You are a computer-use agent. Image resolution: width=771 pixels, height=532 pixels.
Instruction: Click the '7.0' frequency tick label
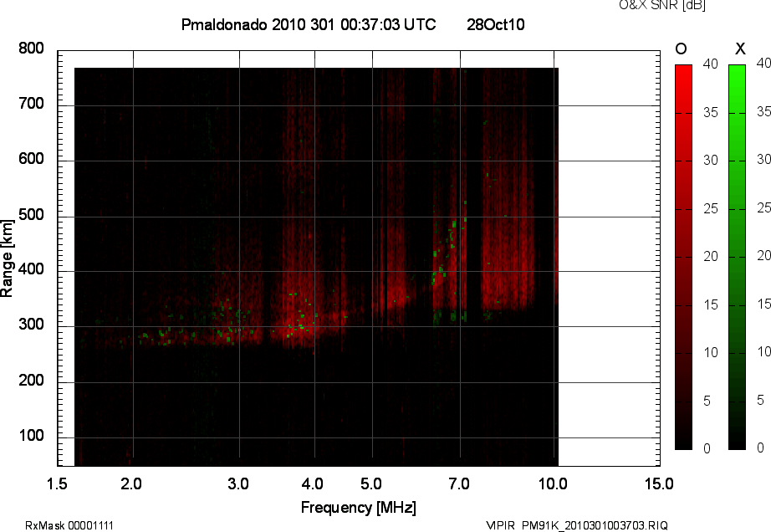click(459, 483)
